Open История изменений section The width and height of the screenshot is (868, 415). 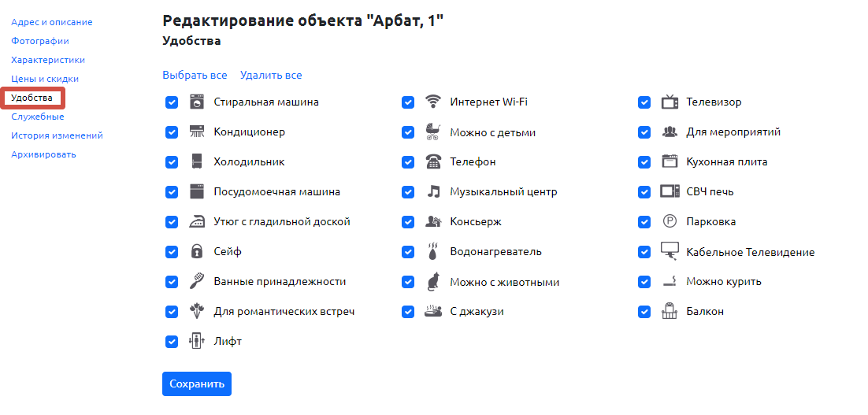(x=57, y=135)
